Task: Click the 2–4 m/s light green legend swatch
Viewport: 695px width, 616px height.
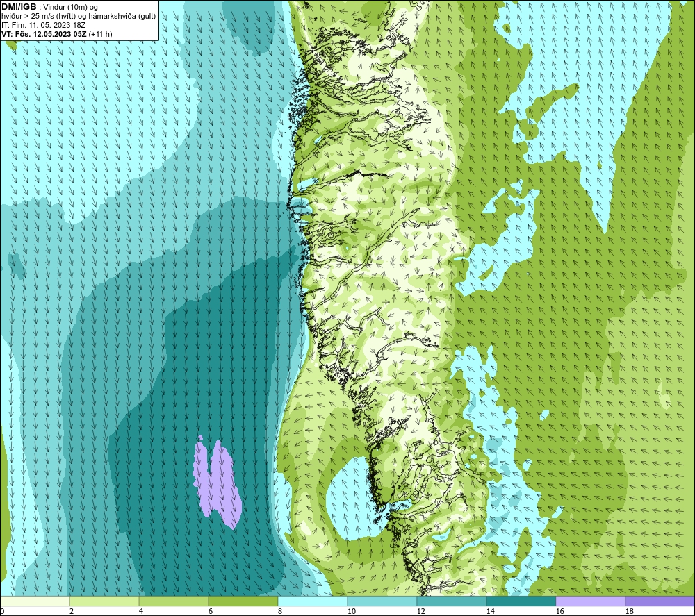Action: (x=104, y=601)
